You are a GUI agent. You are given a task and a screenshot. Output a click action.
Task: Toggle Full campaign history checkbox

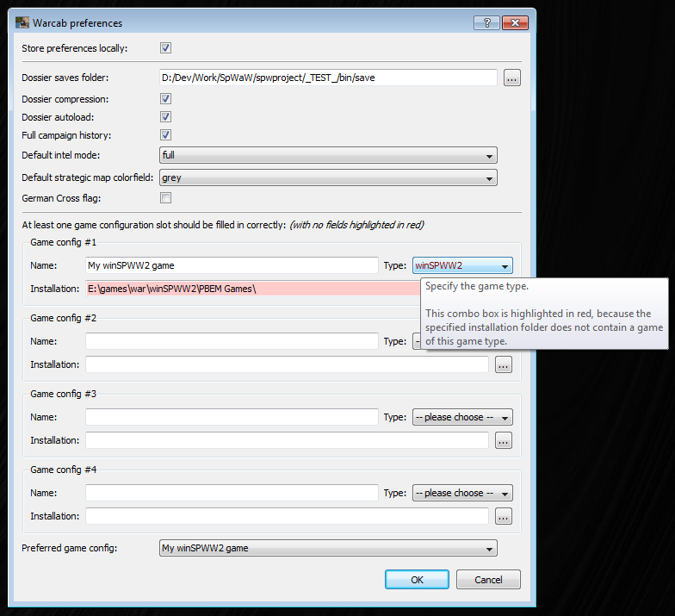pyautogui.click(x=165, y=135)
